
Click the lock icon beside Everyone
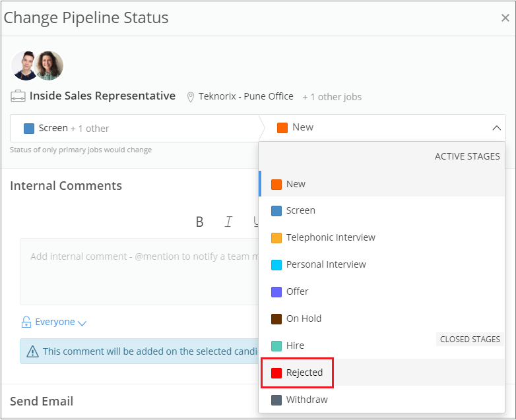(26, 322)
